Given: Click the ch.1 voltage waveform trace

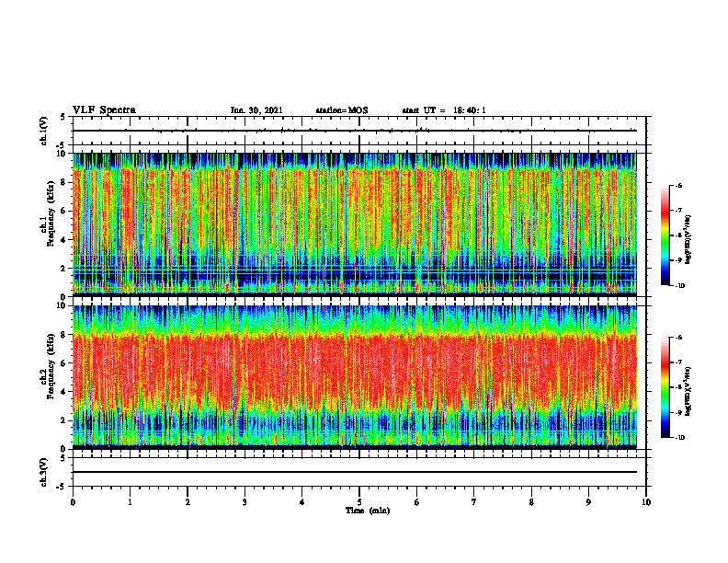Looking at the screenshot, I should coord(355,131).
